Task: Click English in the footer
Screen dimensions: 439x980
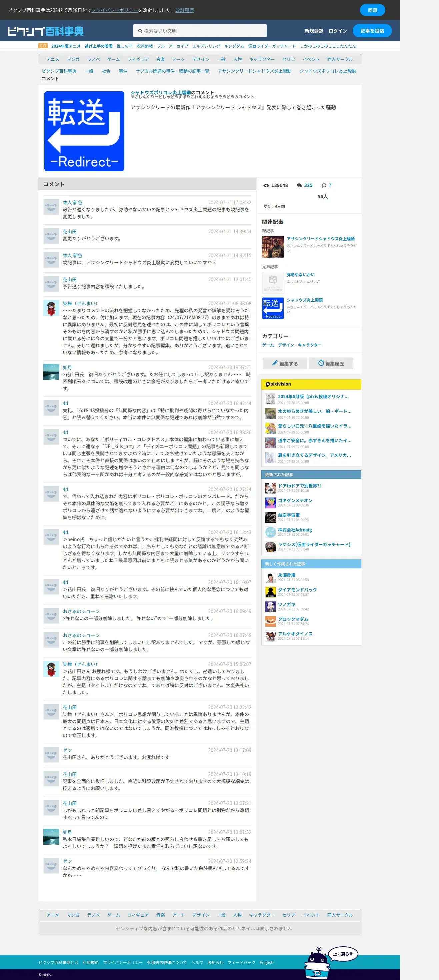Action: point(266,962)
